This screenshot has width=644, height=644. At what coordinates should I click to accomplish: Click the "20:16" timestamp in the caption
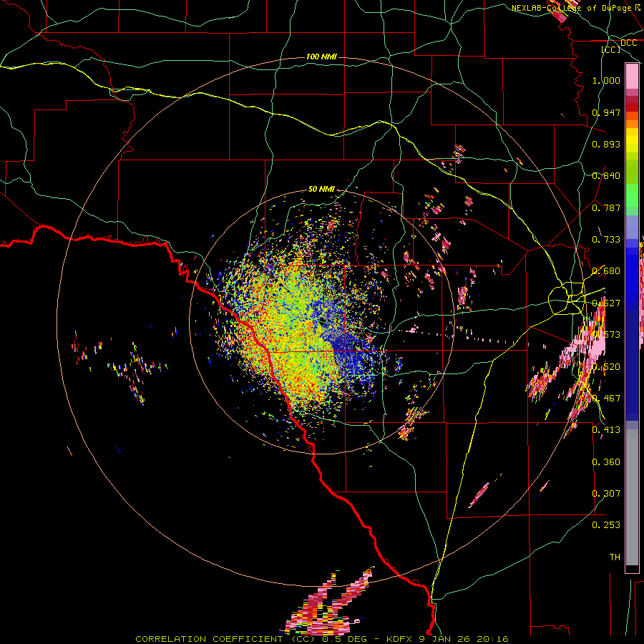pyautogui.click(x=492, y=639)
